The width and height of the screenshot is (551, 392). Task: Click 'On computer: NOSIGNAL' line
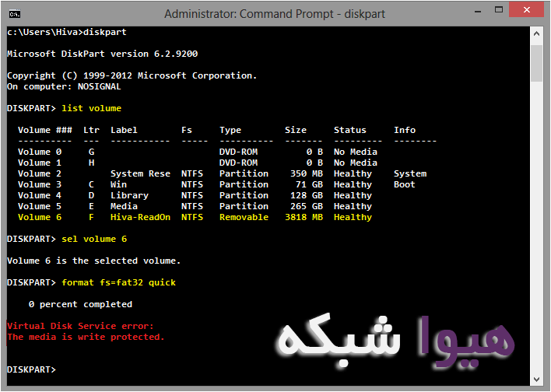point(64,86)
